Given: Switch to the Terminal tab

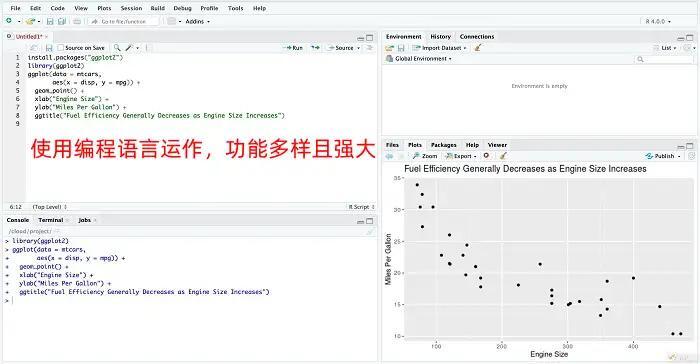Looking at the screenshot, I should tap(50, 220).
